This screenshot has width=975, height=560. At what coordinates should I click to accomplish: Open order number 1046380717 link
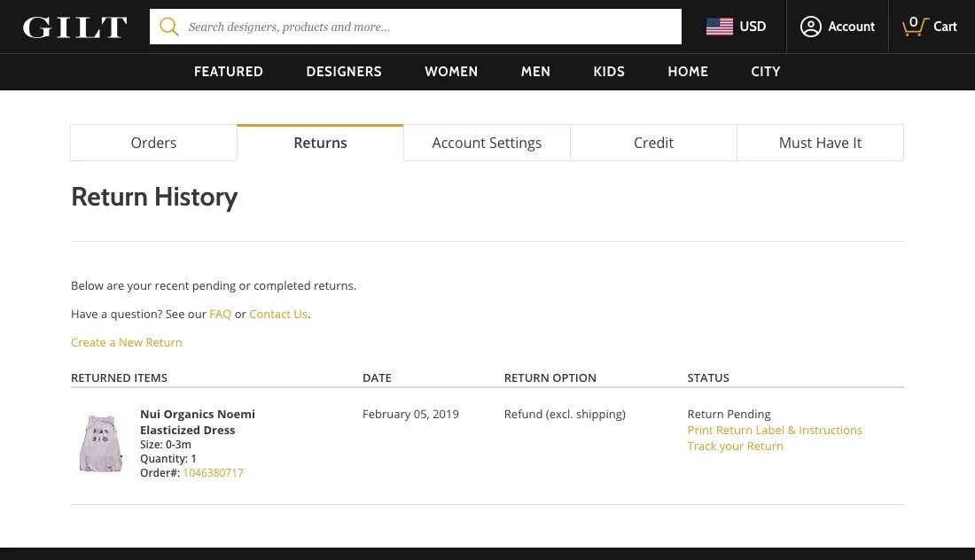[x=213, y=473]
